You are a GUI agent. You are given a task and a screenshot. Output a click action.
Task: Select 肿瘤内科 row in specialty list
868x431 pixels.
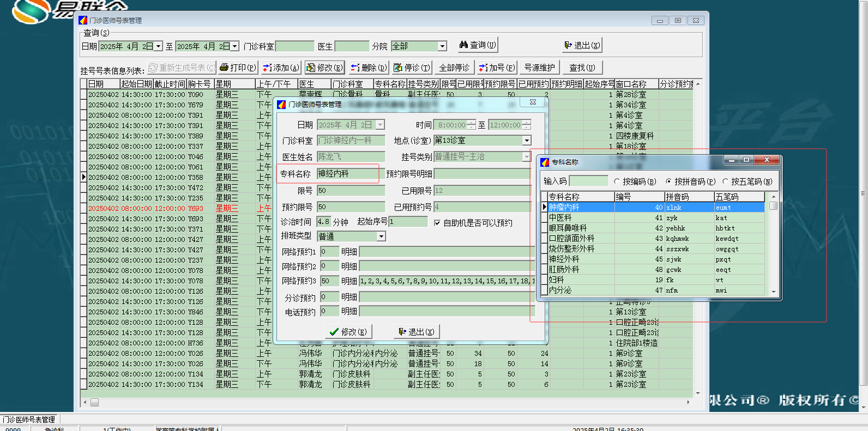[656, 207]
